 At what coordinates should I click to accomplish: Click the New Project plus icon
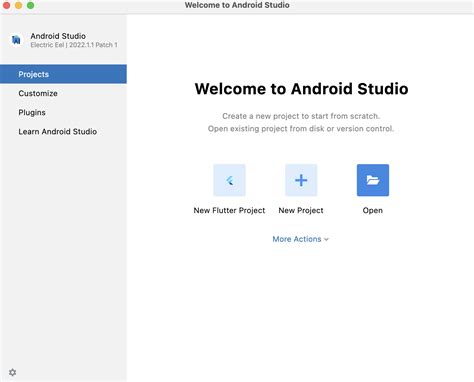tap(301, 180)
